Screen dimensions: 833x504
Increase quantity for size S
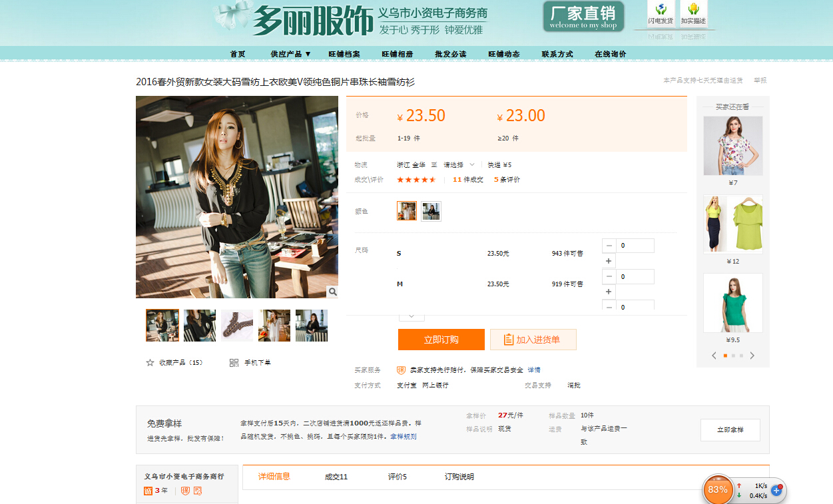[x=609, y=261]
